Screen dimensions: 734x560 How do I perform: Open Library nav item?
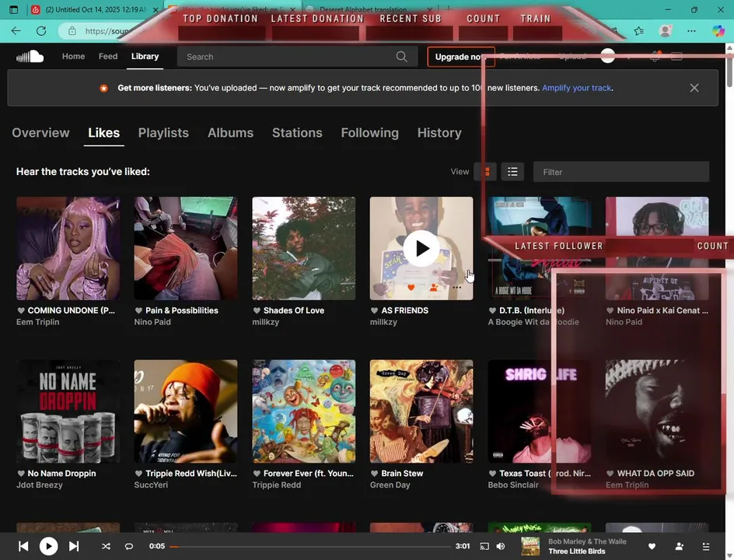click(x=145, y=56)
